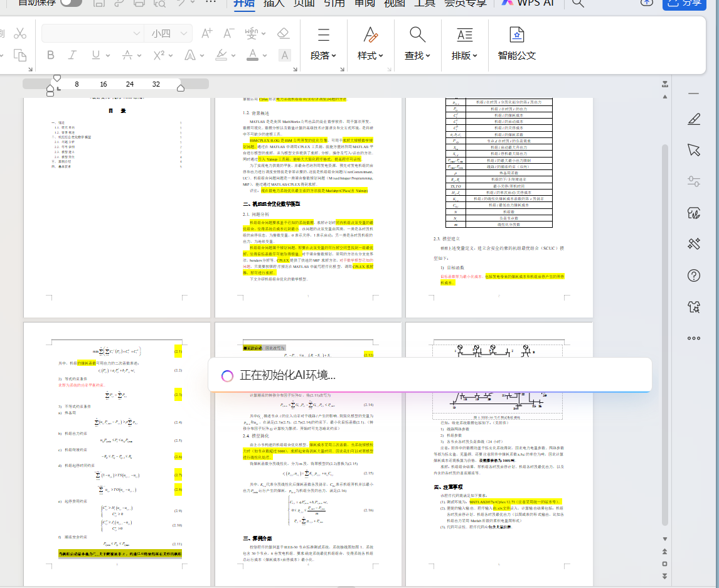Screen dimensions: 719x588
Task: Toggle the 自动保存 auto-save switch
Action: (70, 3)
